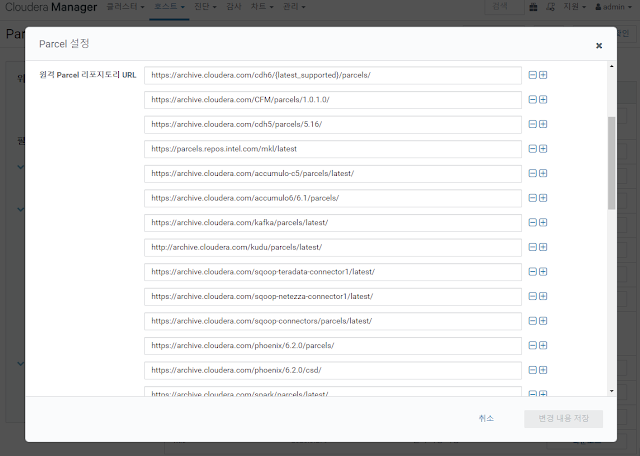Screen dimensions: 640x456
Task: Remove the intel mkl latest URL row
Action: (533, 149)
